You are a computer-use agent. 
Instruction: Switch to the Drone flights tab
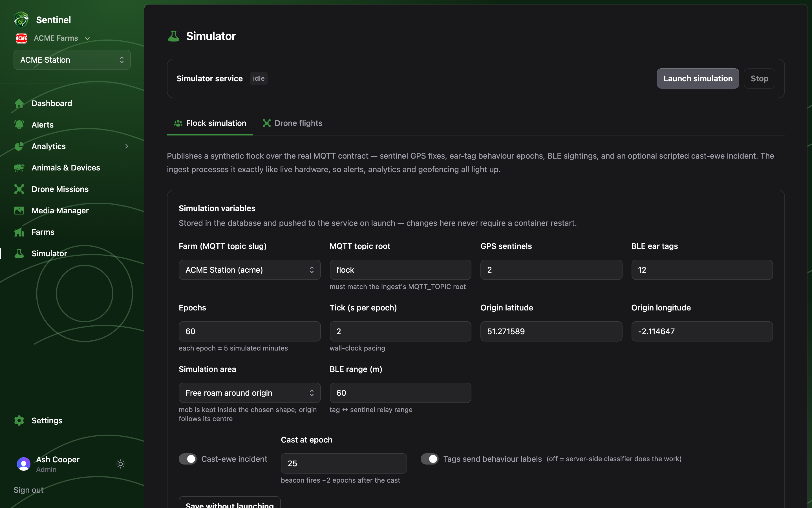[x=292, y=123]
